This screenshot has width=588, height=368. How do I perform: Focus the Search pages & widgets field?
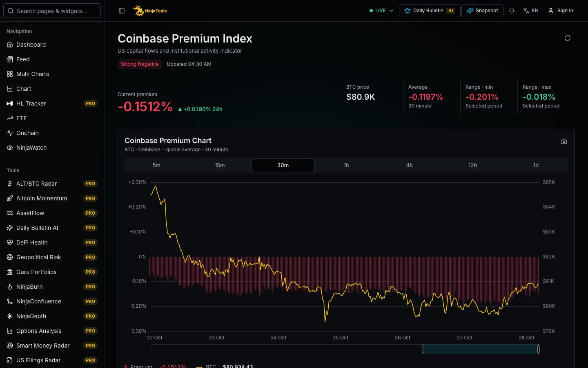point(52,11)
